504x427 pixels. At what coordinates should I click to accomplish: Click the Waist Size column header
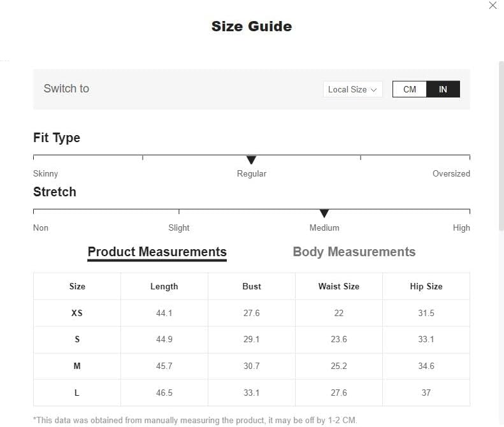coord(339,286)
